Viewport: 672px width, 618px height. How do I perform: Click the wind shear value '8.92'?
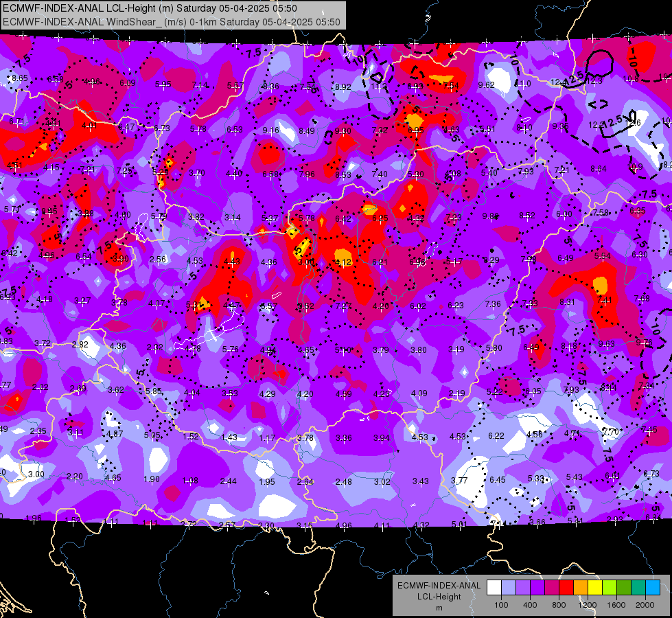pyautogui.click(x=343, y=87)
